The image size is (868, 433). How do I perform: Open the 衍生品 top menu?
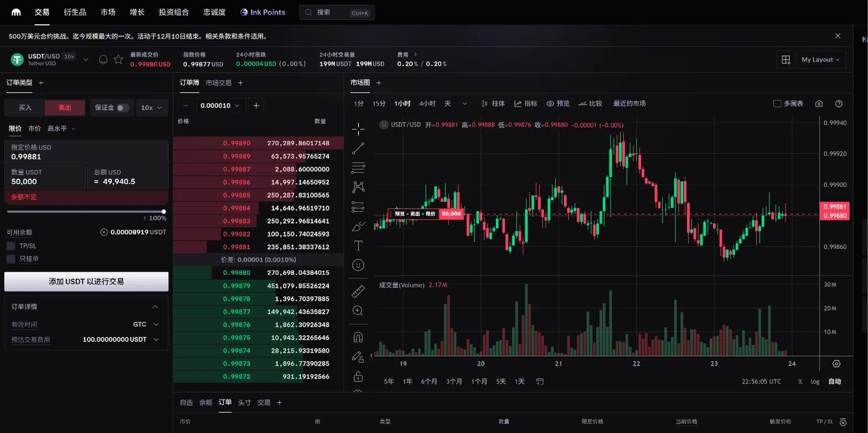click(75, 12)
